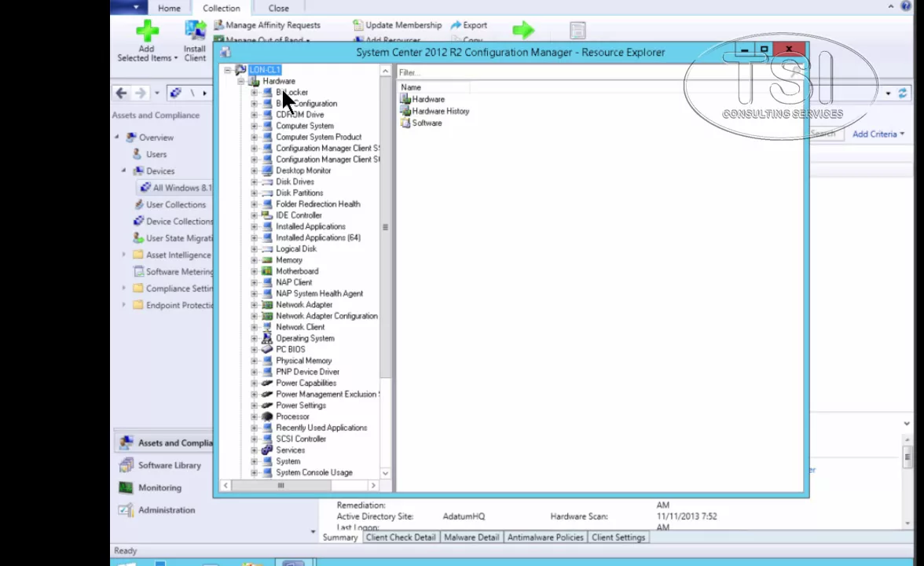Click the Operating System icon
The image size is (924, 566).
[x=267, y=338]
